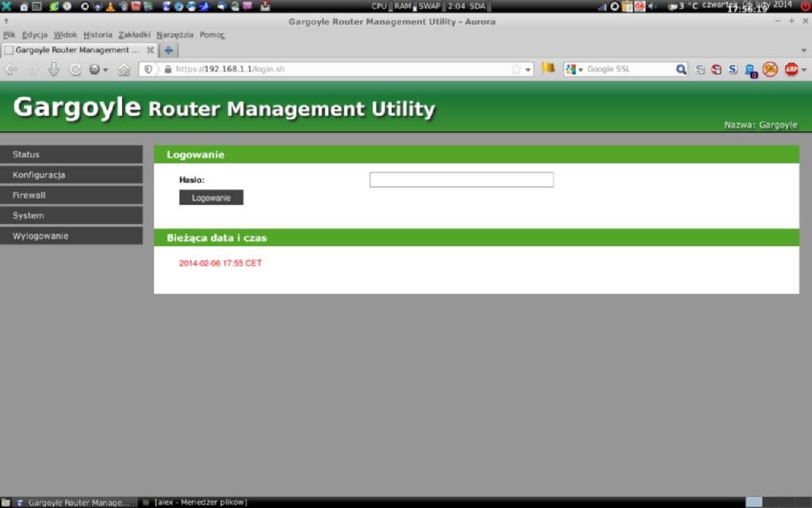
Task: Click the Nazwa: Gargoyle header text
Action: [x=760, y=125]
